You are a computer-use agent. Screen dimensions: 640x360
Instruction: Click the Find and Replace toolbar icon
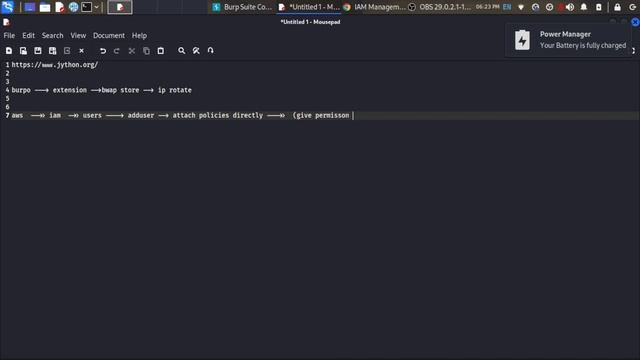coord(196,51)
